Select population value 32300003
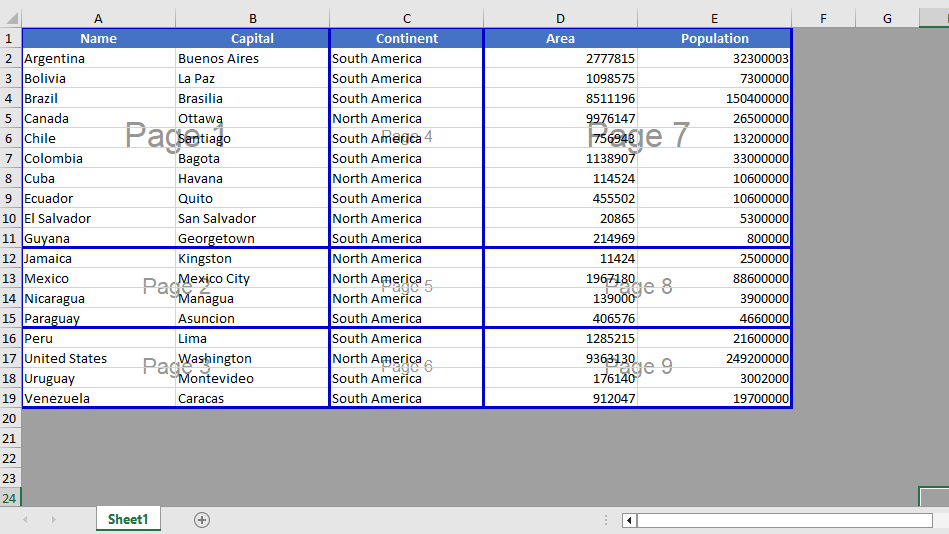 pyautogui.click(x=714, y=59)
